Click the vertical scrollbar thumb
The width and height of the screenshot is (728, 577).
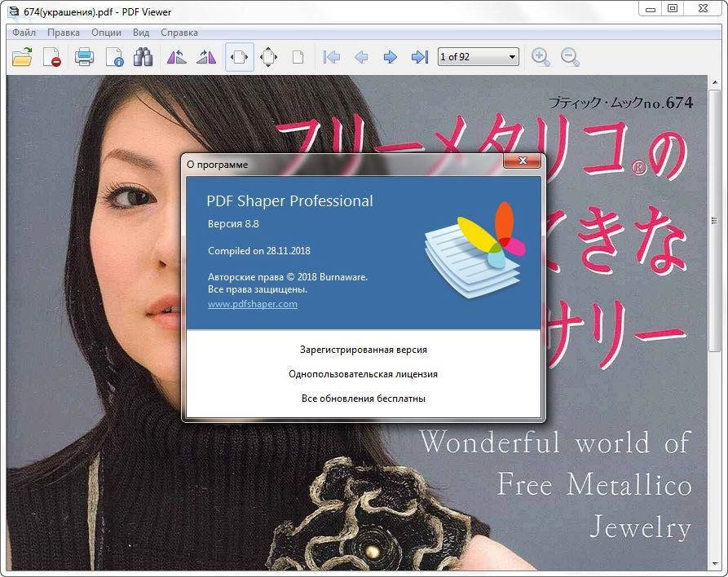click(714, 222)
